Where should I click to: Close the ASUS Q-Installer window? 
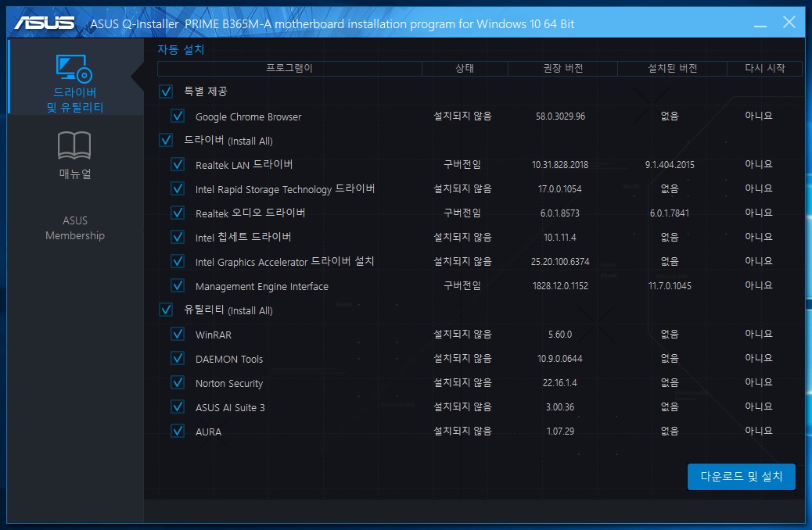pos(789,22)
